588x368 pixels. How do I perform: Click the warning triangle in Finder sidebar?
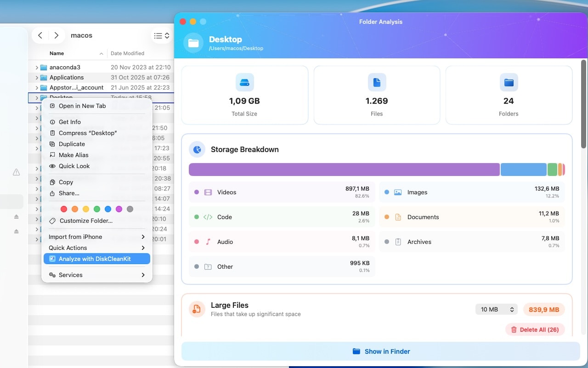(17, 172)
